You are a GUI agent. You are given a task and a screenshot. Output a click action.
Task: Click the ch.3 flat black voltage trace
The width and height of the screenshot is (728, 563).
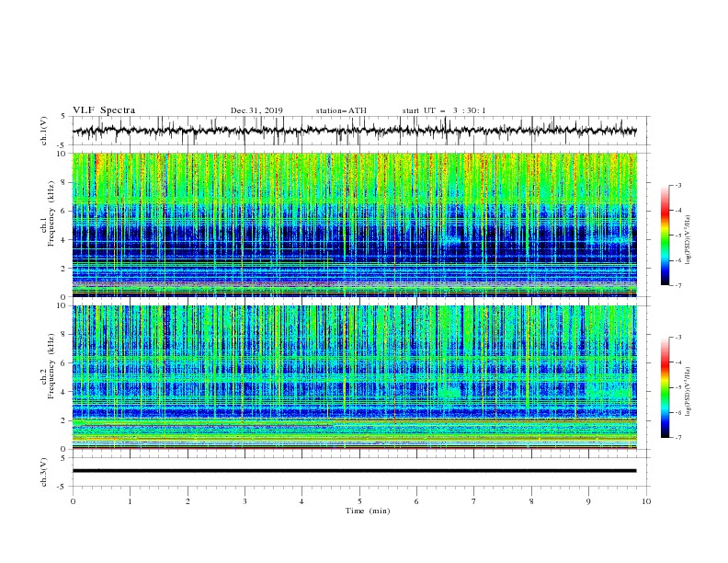pyautogui.click(x=354, y=471)
